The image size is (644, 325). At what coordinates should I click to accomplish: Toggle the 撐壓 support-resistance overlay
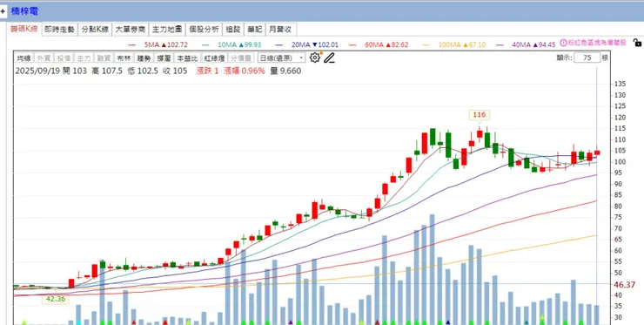[163, 58]
